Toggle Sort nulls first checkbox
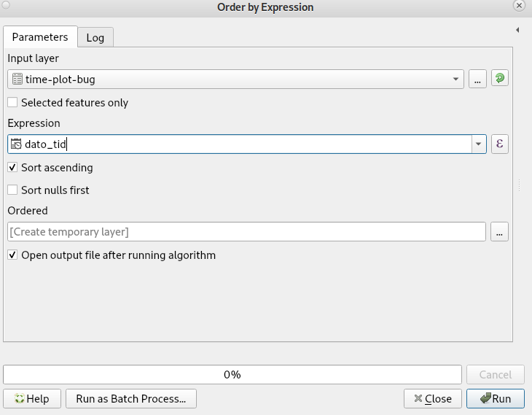Image resolution: width=532 pixels, height=415 pixels. click(12, 190)
